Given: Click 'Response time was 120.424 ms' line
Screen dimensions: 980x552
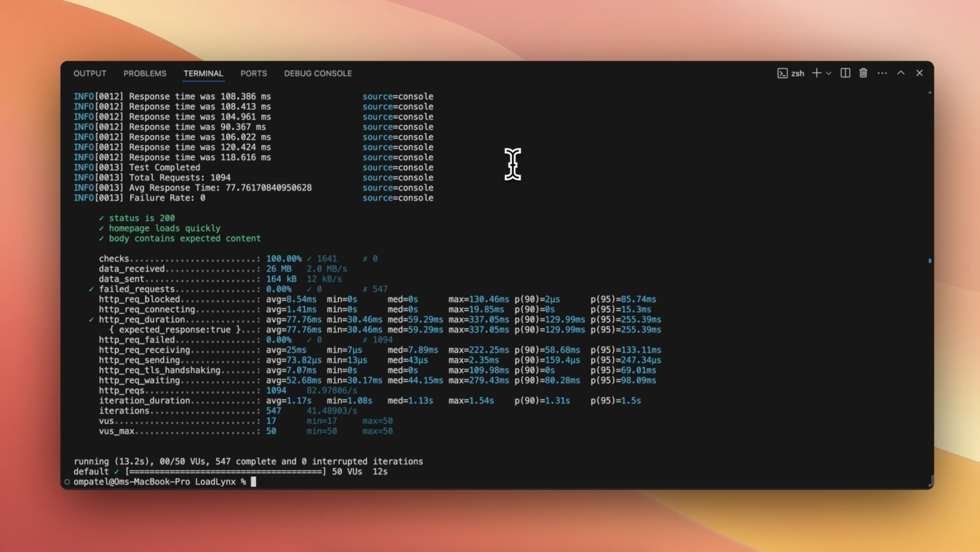Looking at the screenshot, I should 200,147.
